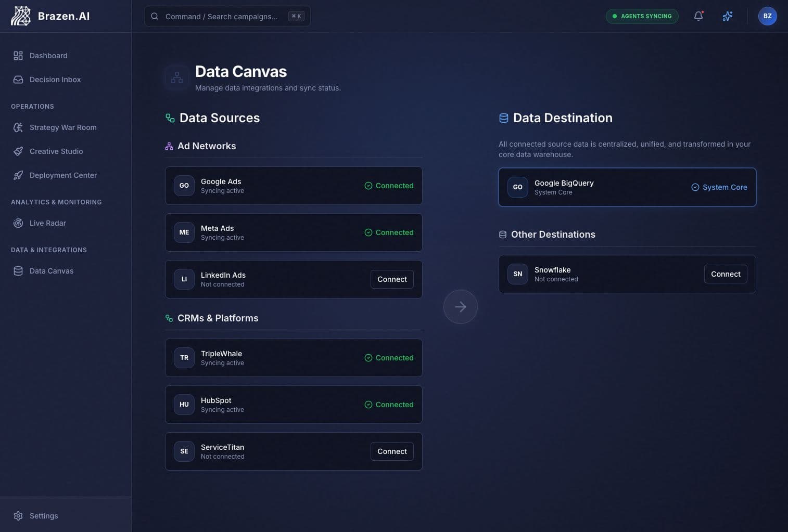Click the HU badge on HubSpot
Screen dimensions: 788x532
pyautogui.click(x=184, y=405)
